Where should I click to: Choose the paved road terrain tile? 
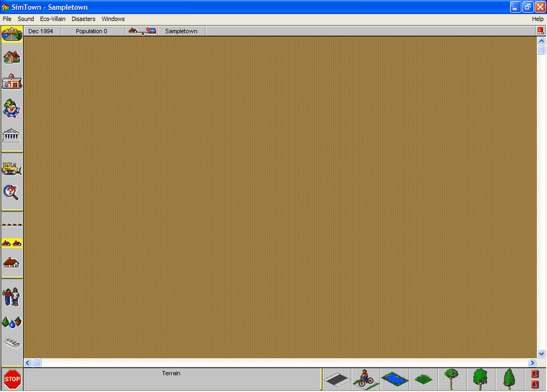337,379
